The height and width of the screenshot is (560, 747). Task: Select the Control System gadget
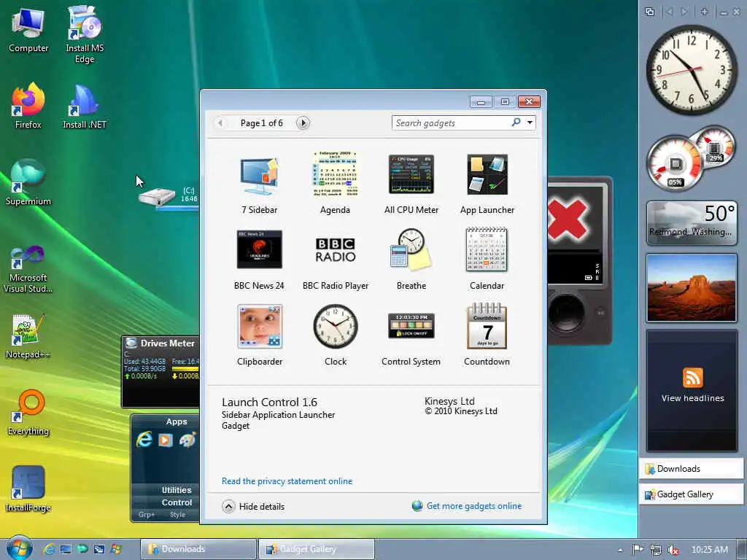[x=411, y=326]
